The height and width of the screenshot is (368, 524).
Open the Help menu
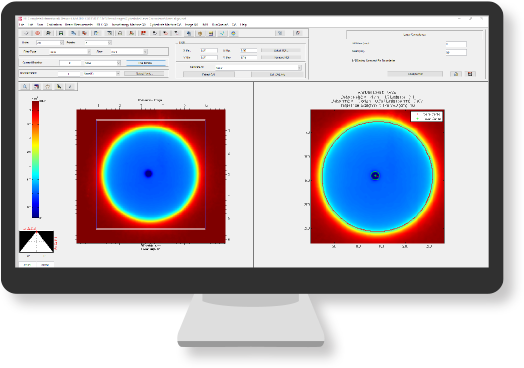coord(243,24)
